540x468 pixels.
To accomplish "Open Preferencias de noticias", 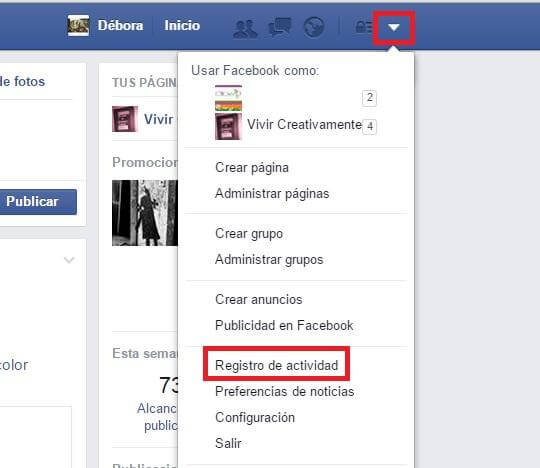I will pyautogui.click(x=284, y=392).
